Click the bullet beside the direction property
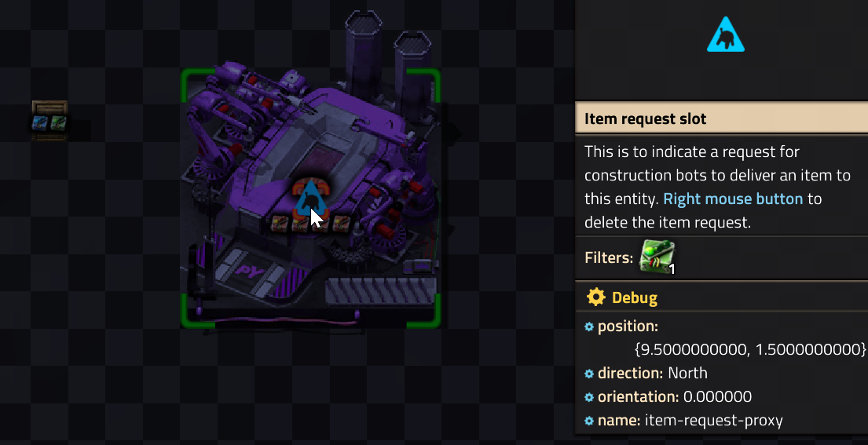This screenshot has width=868, height=445. [x=589, y=374]
